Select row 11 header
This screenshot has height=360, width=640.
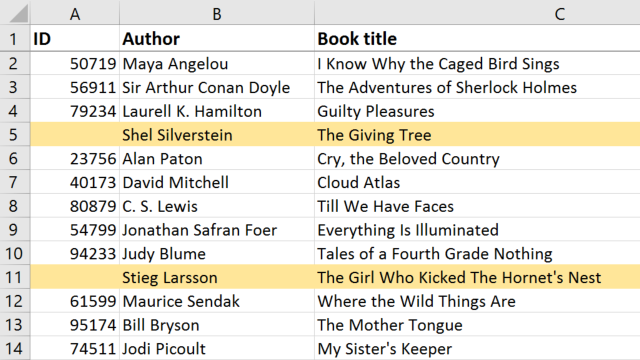click(14, 277)
